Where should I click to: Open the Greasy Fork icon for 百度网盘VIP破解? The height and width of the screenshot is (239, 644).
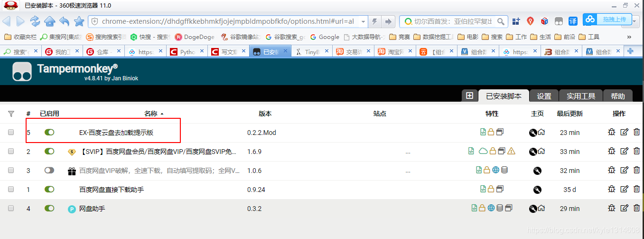pos(537,170)
